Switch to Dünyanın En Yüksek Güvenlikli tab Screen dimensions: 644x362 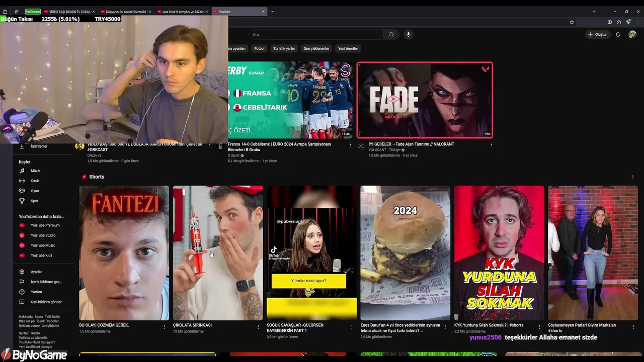point(125,12)
